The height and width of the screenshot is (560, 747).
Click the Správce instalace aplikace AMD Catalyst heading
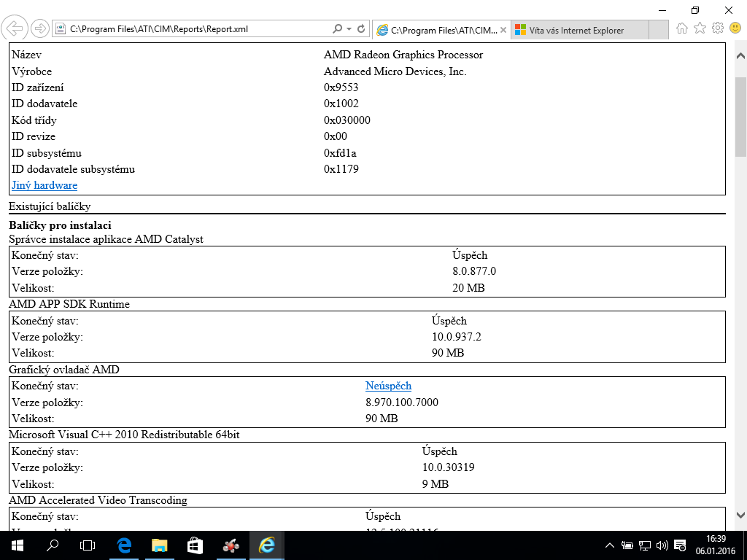click(x=106, y=239)
